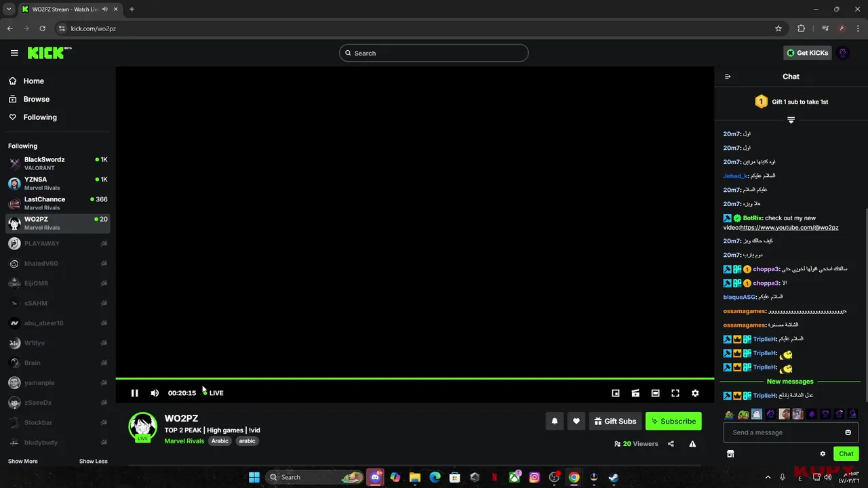This screenshot has height=488, width=868.
Task: Open the chat shop icon
Action: [x=730, y=453]
